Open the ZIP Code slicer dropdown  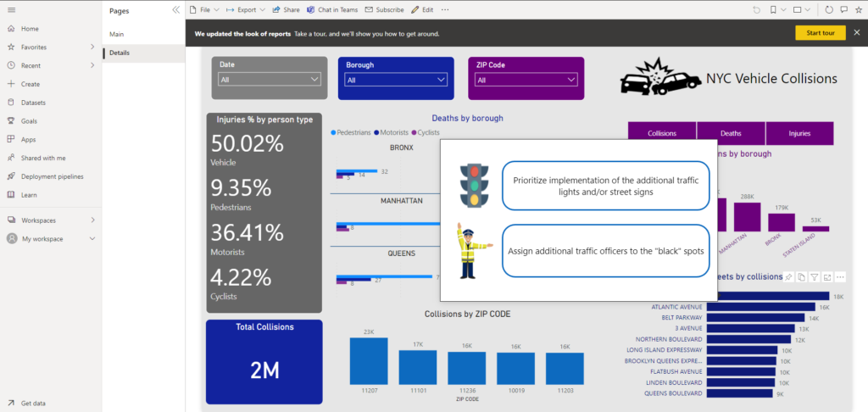point(526,81)
